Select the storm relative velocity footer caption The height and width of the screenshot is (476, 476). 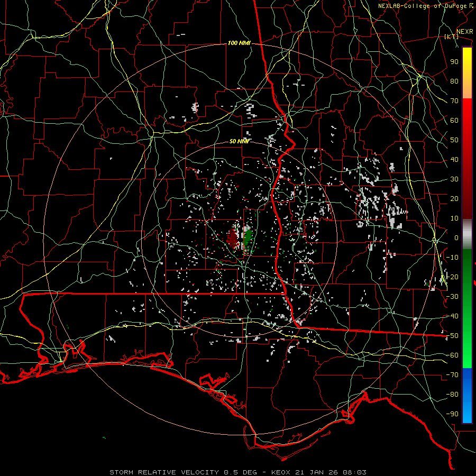[237, 472]
